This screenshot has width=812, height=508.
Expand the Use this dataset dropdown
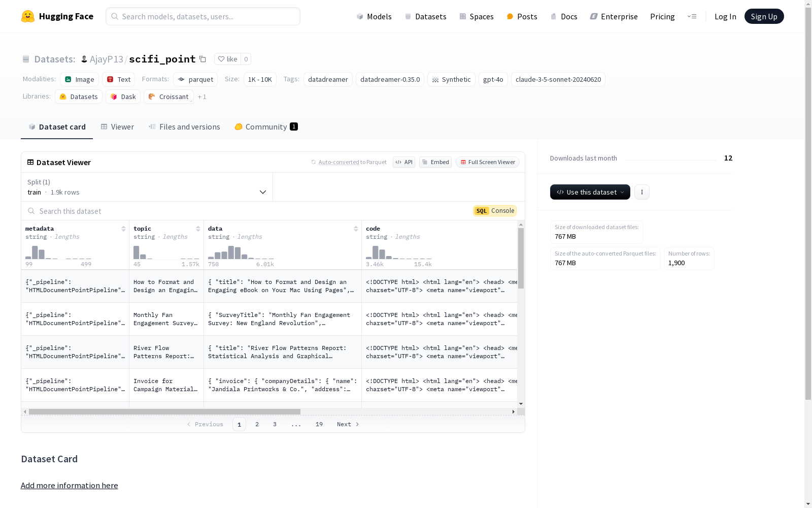pyautogui.click(x=590, y=192)
